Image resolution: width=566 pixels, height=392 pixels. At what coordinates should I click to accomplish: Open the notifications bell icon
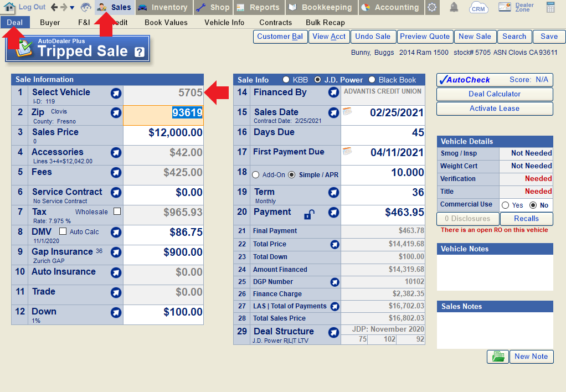coord(454,7)
